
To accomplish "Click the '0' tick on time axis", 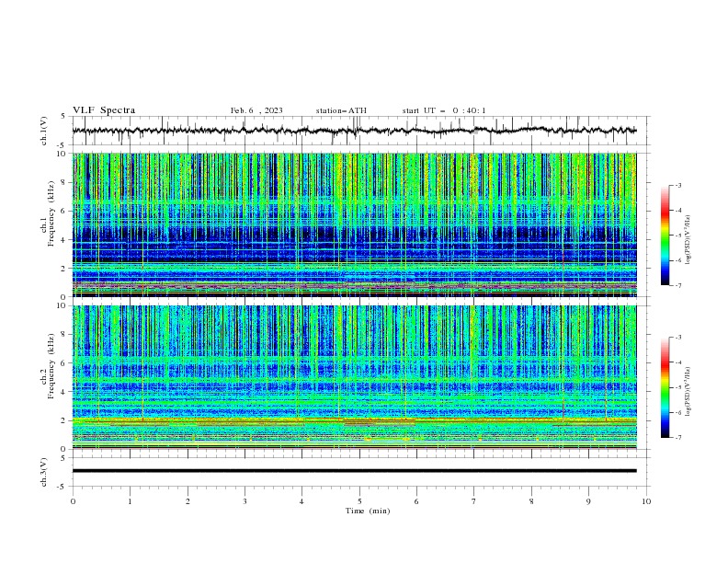I will tap(73, 501).
